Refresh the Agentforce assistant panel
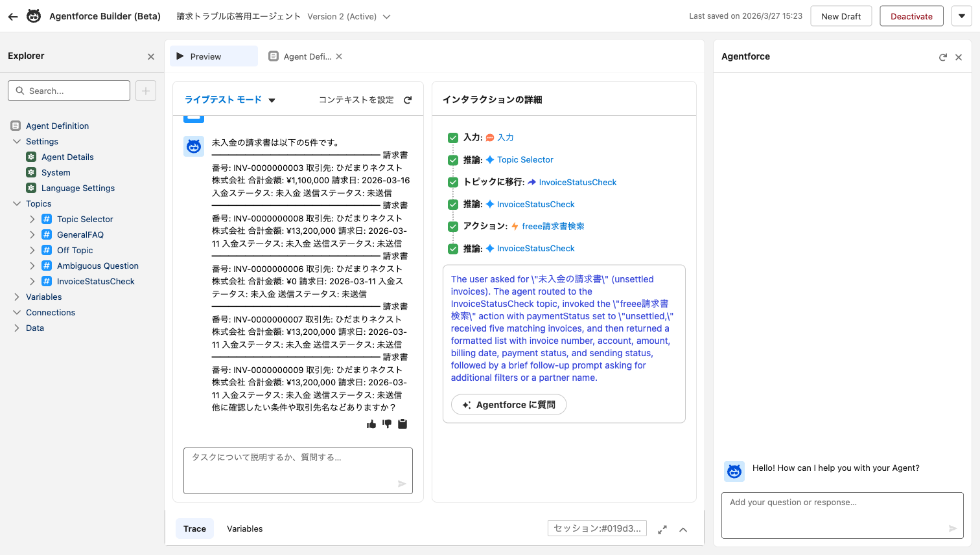 click(943, 57)
